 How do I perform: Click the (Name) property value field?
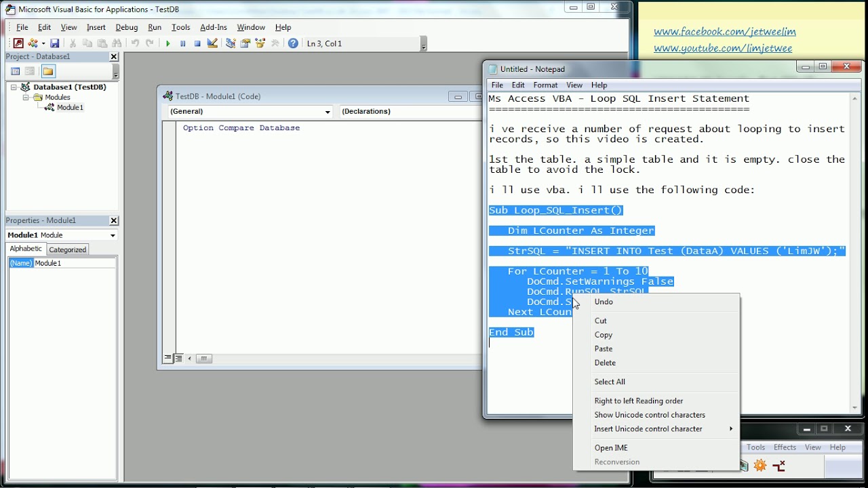(75, 263)
